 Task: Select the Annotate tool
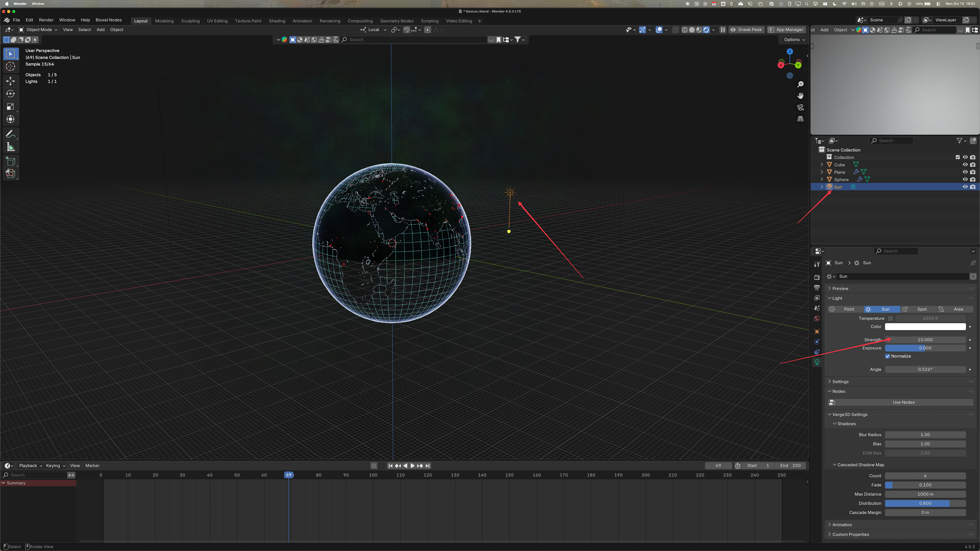11,134
